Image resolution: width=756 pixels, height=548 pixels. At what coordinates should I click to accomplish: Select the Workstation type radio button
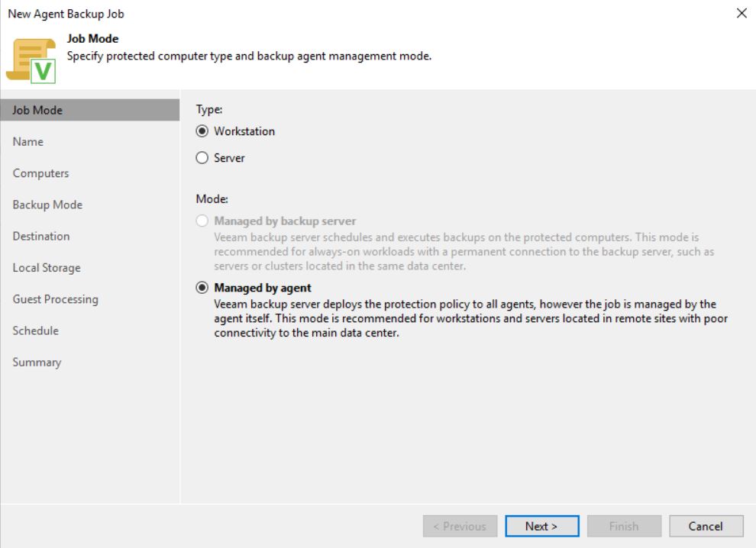(x=202, y=131)
